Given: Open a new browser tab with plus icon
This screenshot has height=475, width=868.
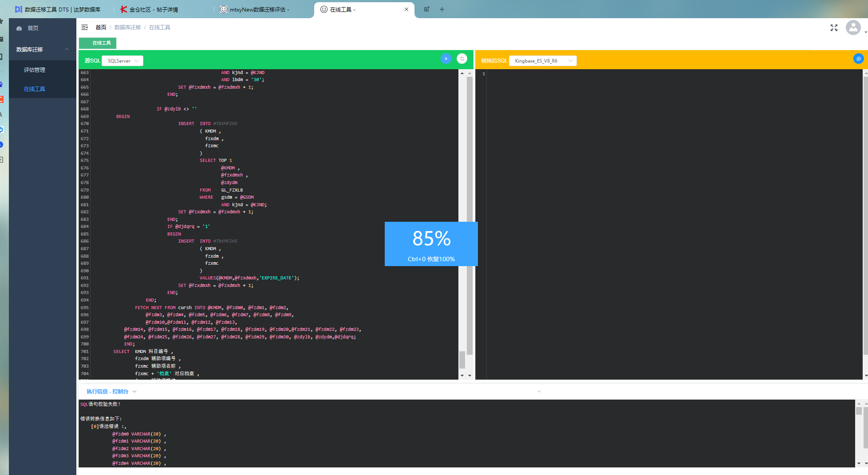Looking at the screenshot, I should coord(442,9).
